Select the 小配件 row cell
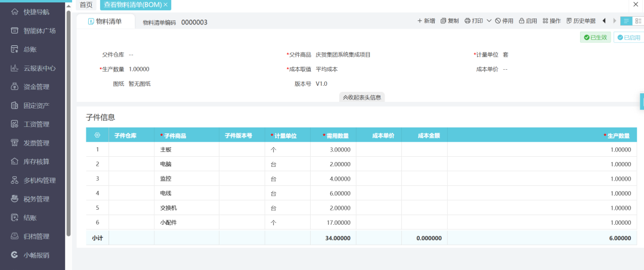The image size is (644, 270). [x=187, y=222]
